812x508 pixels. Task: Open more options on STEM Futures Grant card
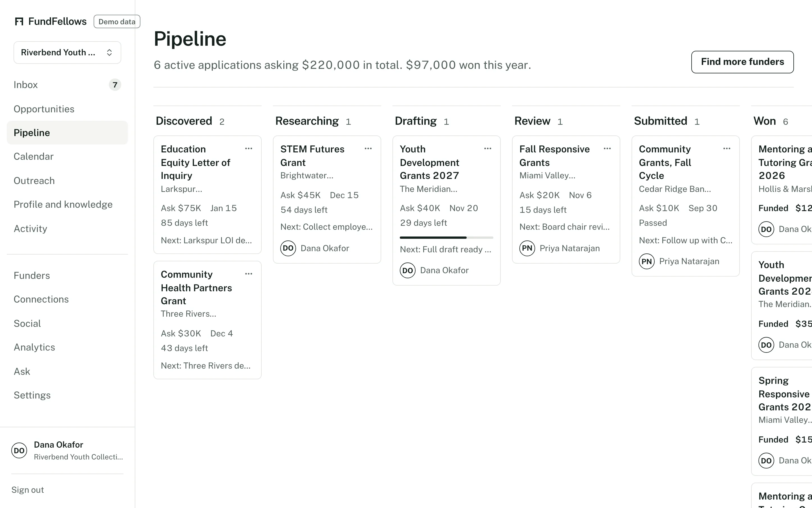point(368,148)
